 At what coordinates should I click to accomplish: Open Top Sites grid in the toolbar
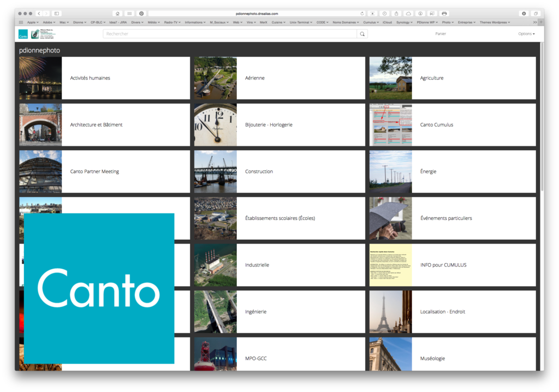(x=129, y=14)
